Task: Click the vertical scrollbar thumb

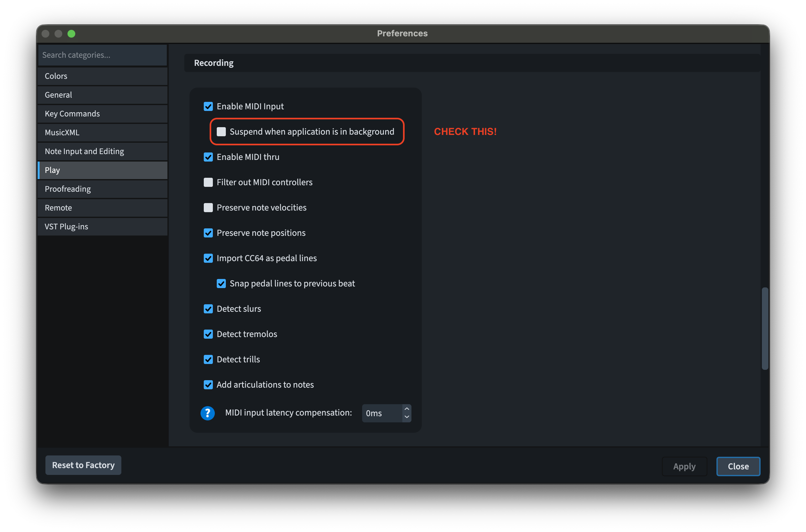Action: click(x=764, y=328)
